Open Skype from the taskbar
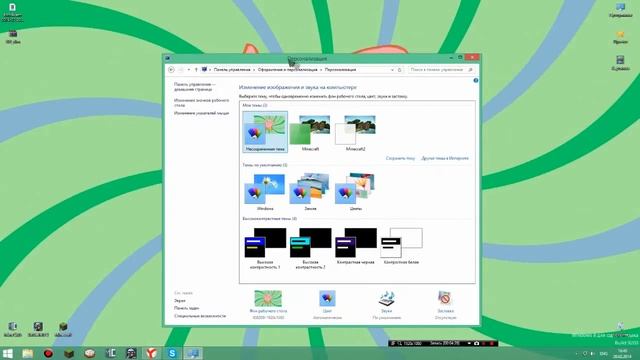Screen dimensions: 640x360 [172, 353]
